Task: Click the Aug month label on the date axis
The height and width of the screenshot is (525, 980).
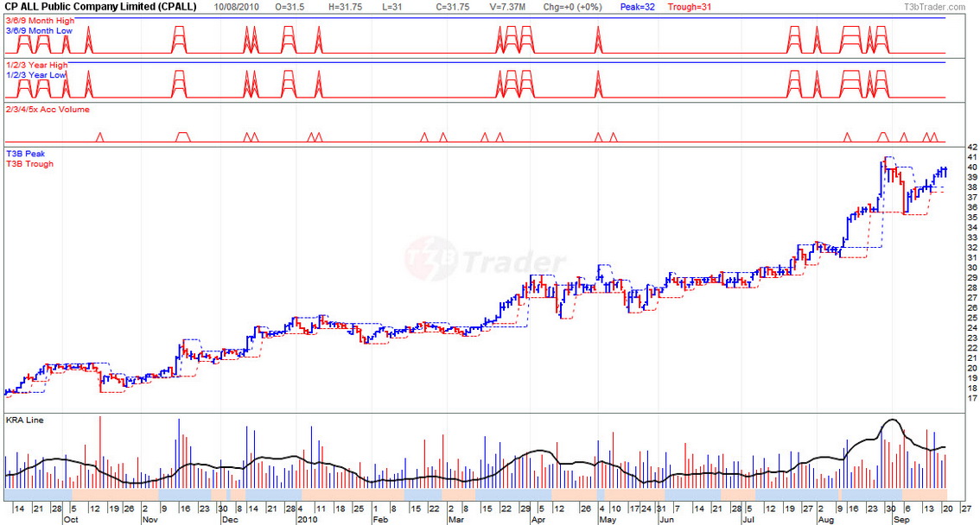Action: pyautogui.click(x=825, y=519)
